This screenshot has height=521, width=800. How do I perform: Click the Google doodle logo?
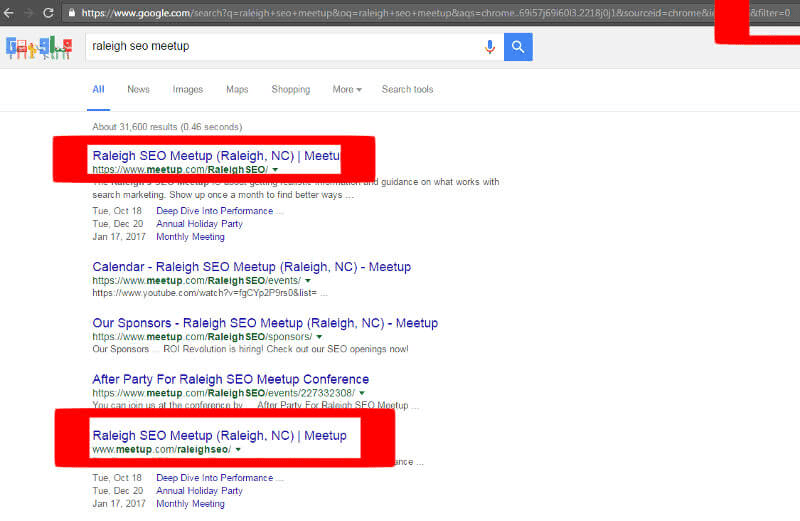coord(39,47)
